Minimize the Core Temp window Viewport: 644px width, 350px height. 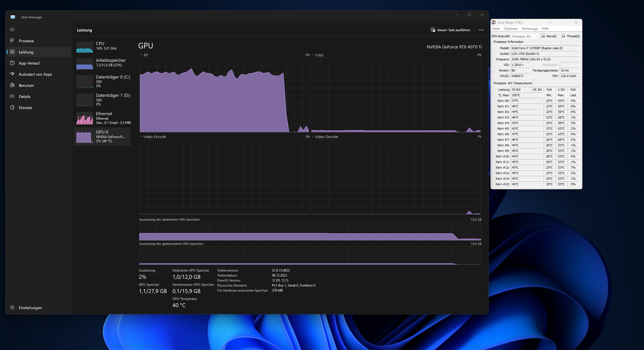click(550, 22)
